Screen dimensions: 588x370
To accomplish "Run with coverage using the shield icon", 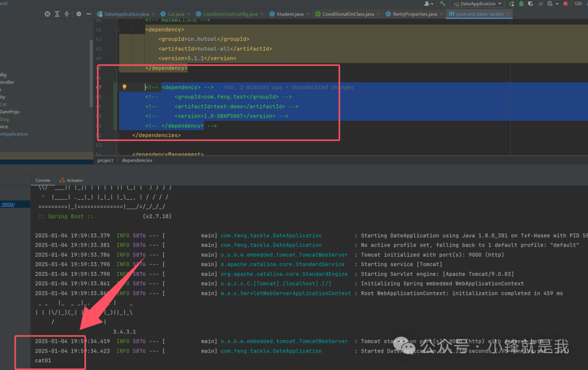I will 531,4.
